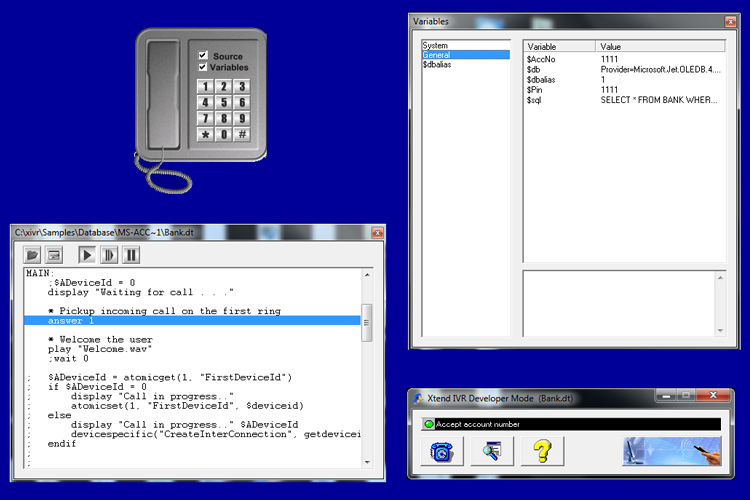The width and height of the screenshot is (750, 500).
Task: Click the Xtend IVR banner image
Action: pos(672,451)
